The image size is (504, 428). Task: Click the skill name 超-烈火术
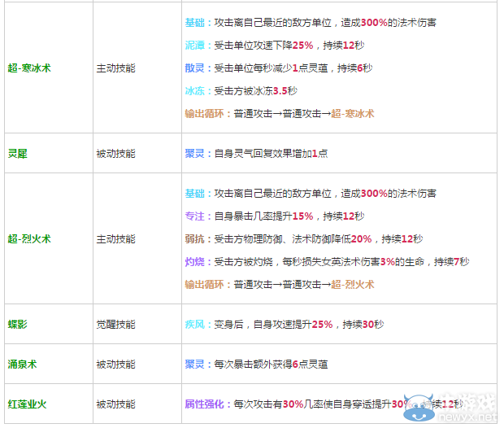click(29, 239)
